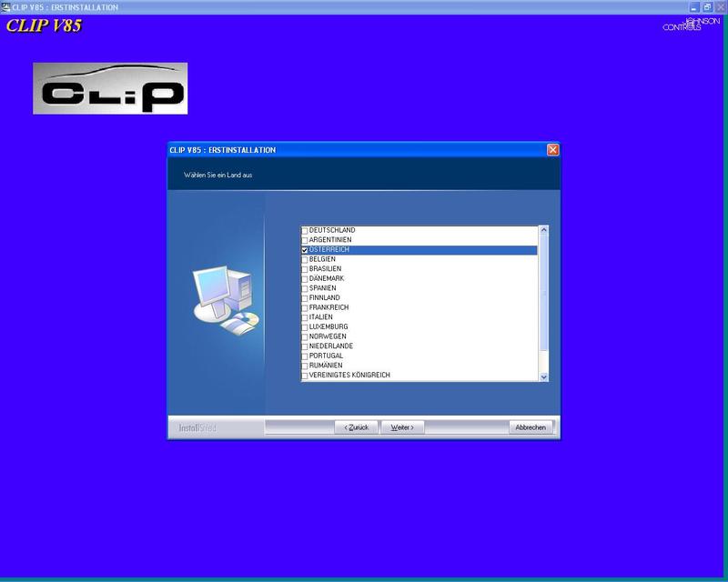Check the DEUTSCHLAND checkbox
The height and width of the screenshot is (582, 728).
pyautogui.click(x=305, y=231)
